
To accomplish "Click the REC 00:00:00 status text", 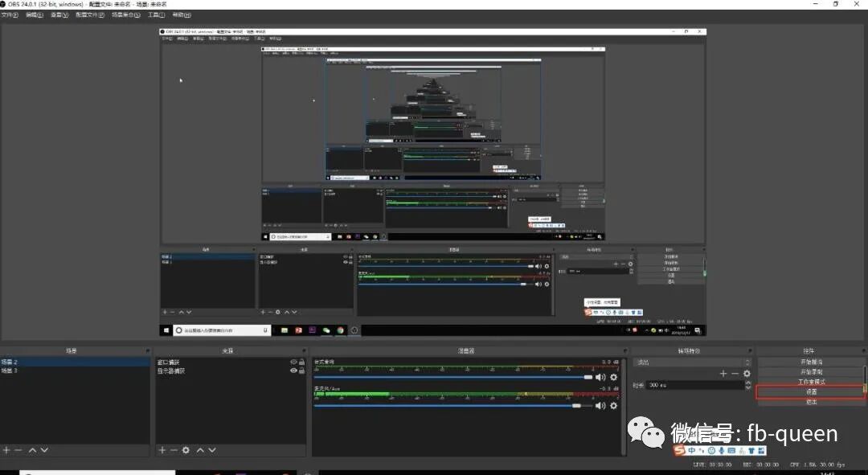I will 761,465.
